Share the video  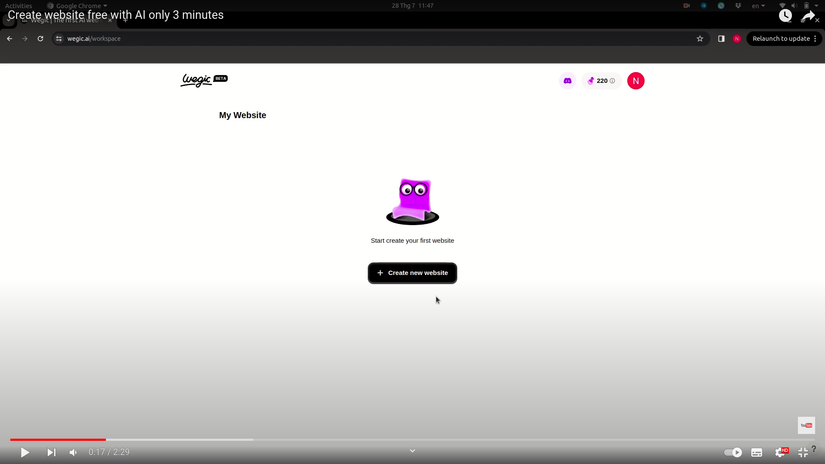tap(808, 17)
